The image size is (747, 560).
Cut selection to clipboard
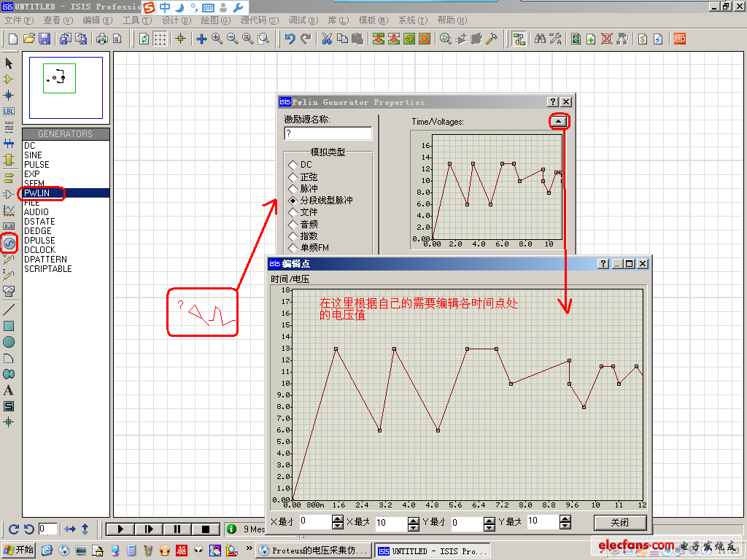pos(327,39)
